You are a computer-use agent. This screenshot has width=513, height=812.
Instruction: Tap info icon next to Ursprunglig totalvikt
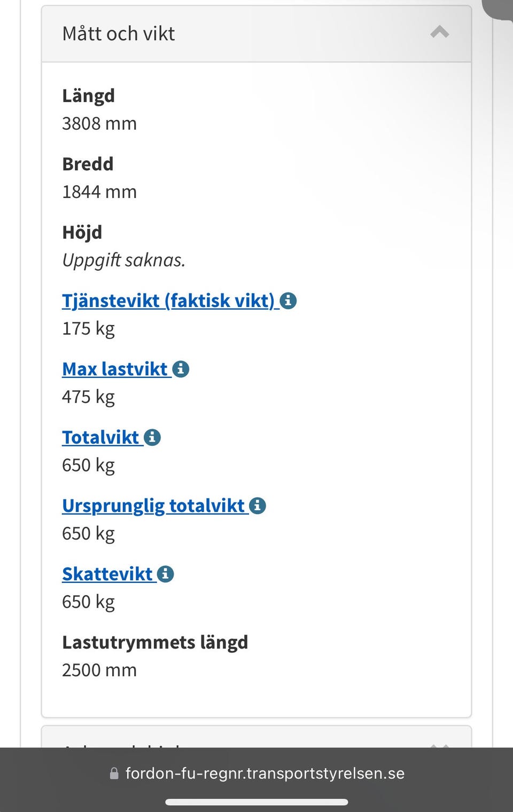pos(258,506)
